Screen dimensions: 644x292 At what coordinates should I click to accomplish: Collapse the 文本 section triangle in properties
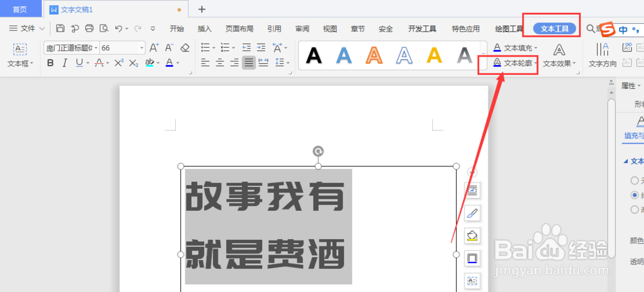click(625, 161)
